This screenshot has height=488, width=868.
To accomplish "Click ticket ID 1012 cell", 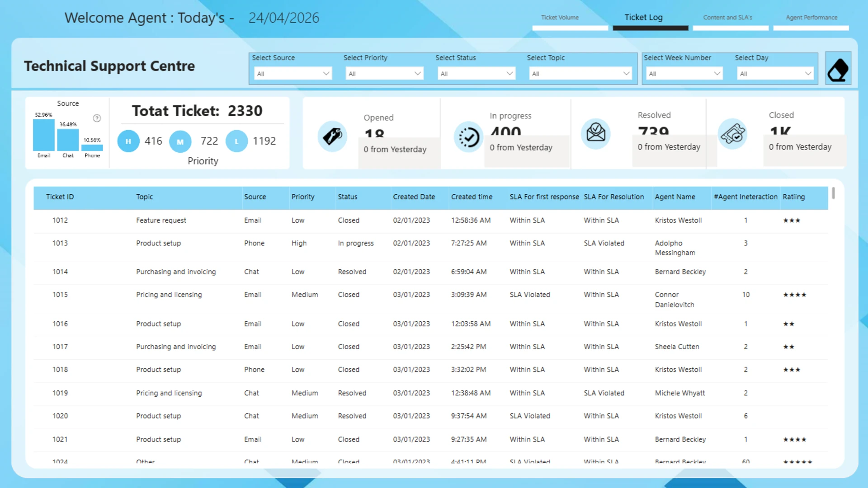I will point(60,221).
